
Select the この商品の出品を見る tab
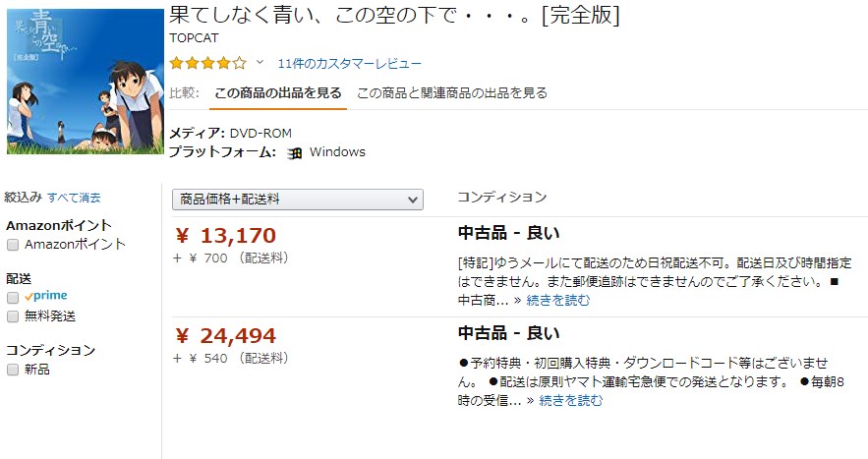pos(277,93)
